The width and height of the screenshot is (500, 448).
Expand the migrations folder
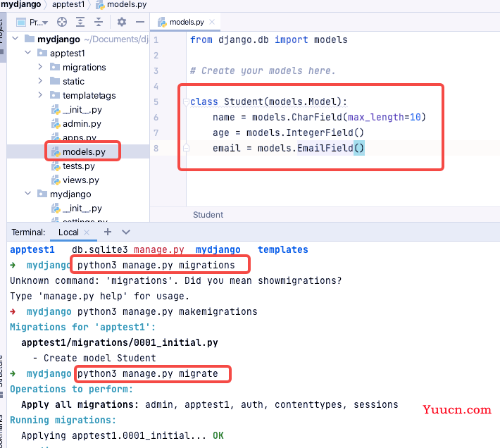coord(40,67)
